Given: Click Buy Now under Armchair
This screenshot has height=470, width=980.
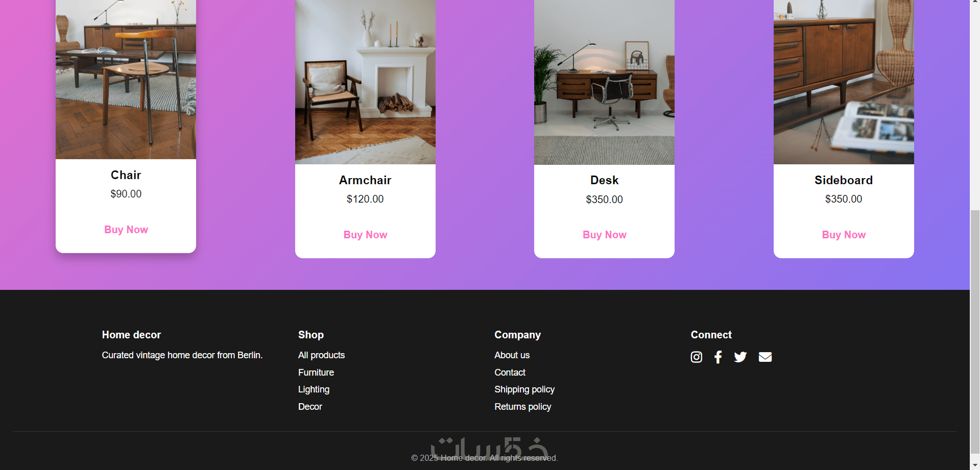Looking at the screenshot, I should [x=365, y=235].
